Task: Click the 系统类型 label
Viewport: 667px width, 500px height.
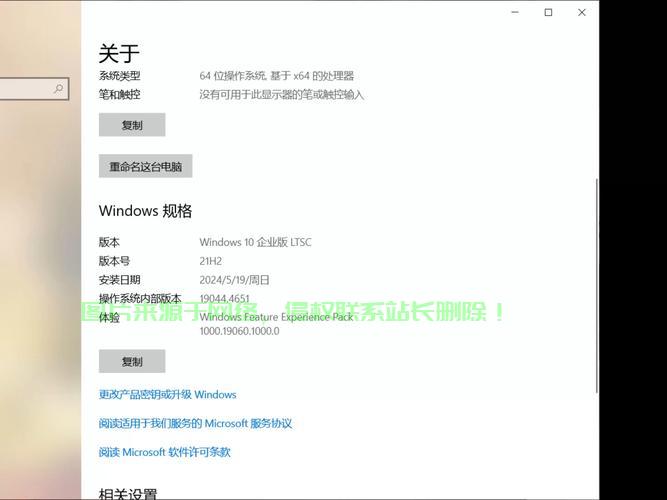Action: tap(120, 76)
